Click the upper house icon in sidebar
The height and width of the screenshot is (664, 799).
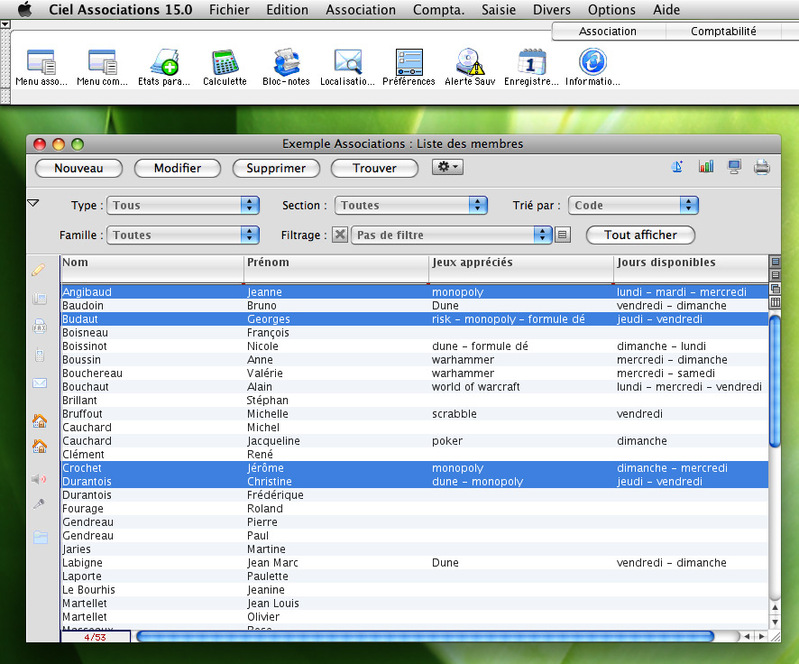39,420
